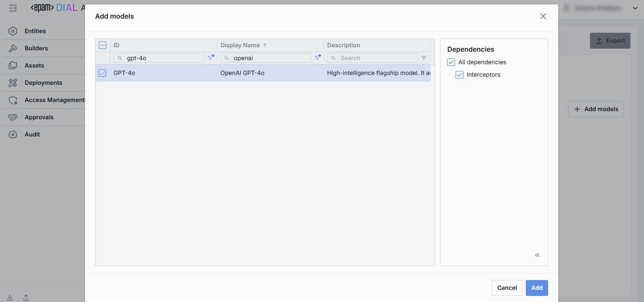Open the Description column filter icon
Screen dimensions: 644x302
424,58
